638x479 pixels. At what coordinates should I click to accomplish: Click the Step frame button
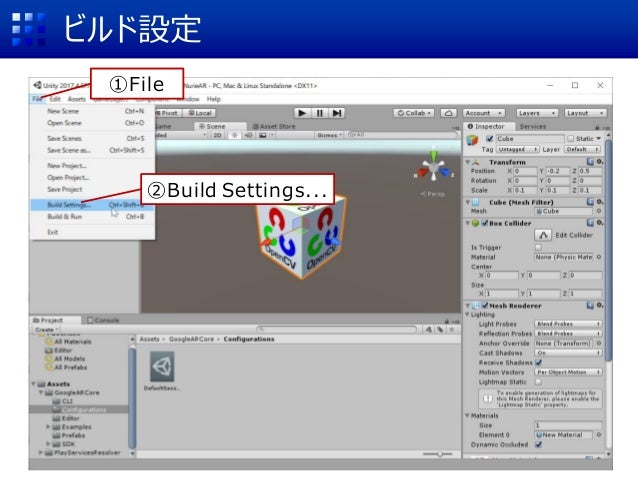point(336,113)
